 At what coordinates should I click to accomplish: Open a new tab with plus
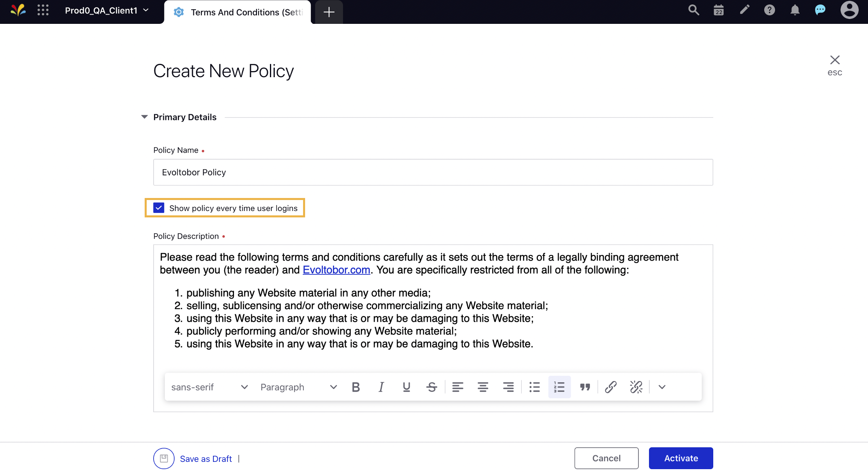329,12
